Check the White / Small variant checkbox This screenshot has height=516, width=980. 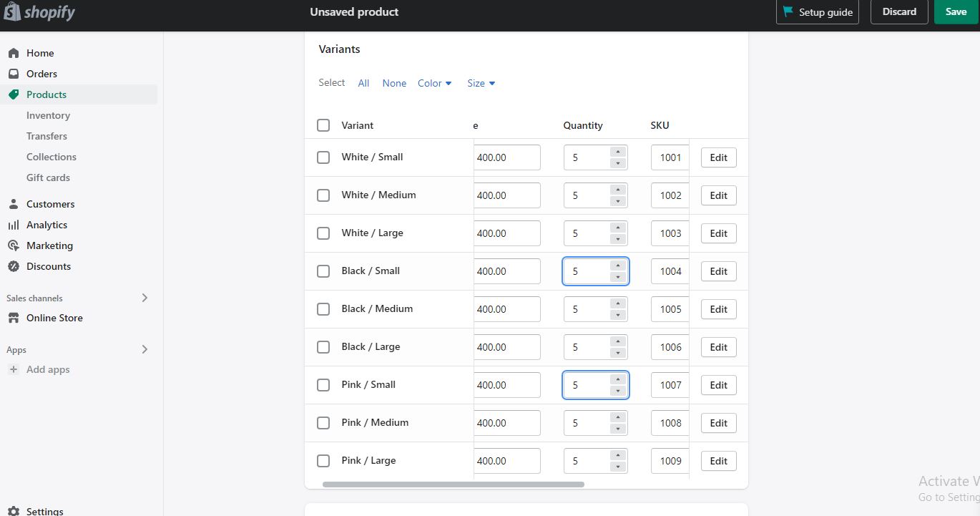pyautogui.click(x=323, y=157)
